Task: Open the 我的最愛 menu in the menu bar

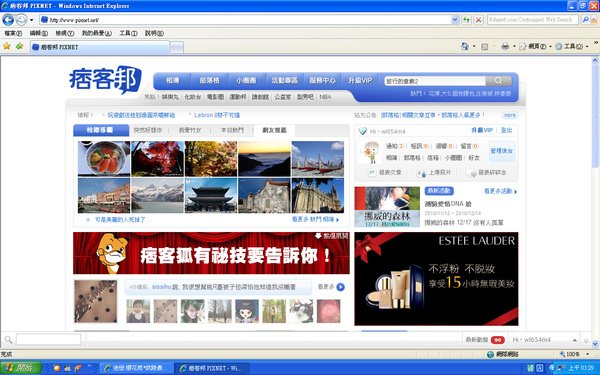Action: pyautogui.click(x=96, y=33)
